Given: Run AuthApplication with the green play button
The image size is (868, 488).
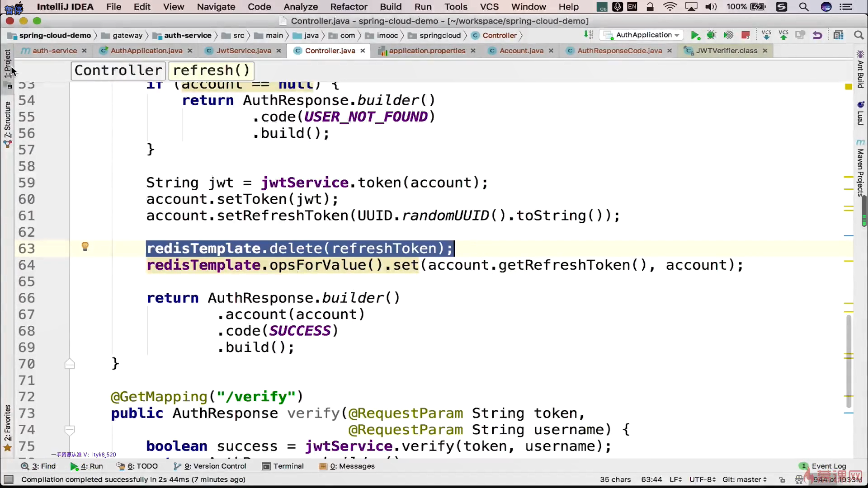Looking at the screenshot, I should [695, 35].
